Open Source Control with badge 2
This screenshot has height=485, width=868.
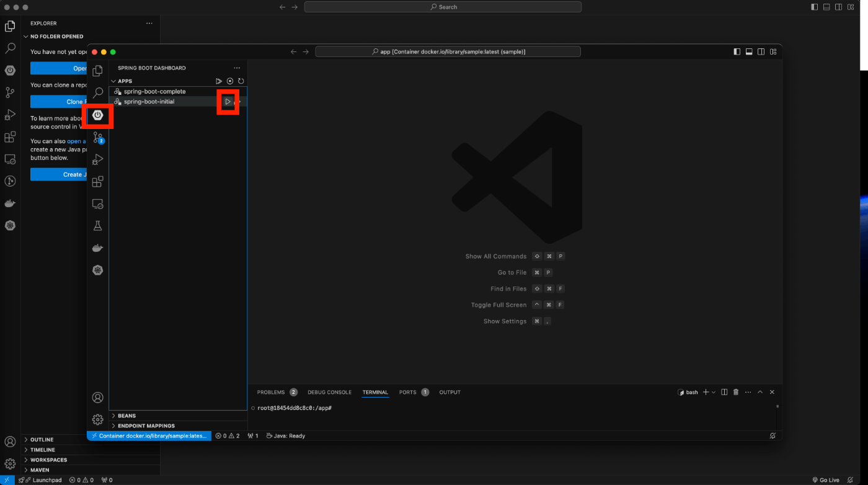click(x=97, y=137)
